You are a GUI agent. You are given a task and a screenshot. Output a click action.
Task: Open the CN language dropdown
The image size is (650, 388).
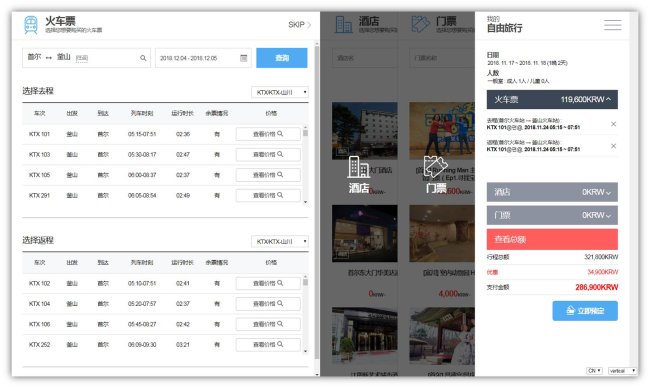click(594, 371)
